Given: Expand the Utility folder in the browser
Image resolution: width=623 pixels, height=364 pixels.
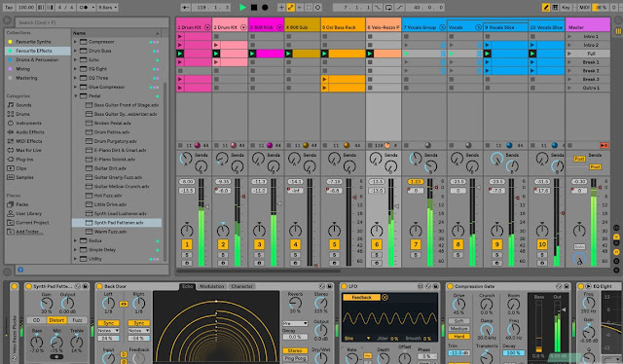Looking at the screenshot, I should (x=76, y=259).
